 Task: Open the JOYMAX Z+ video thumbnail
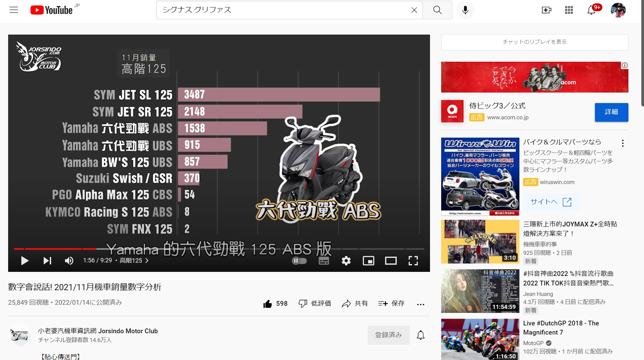pos(480,242)
